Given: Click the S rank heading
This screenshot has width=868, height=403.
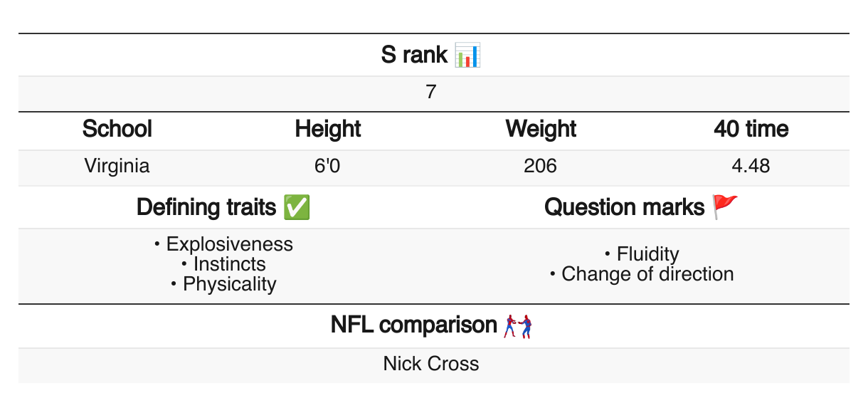Looking at the screenshot, I should [414, 55].
